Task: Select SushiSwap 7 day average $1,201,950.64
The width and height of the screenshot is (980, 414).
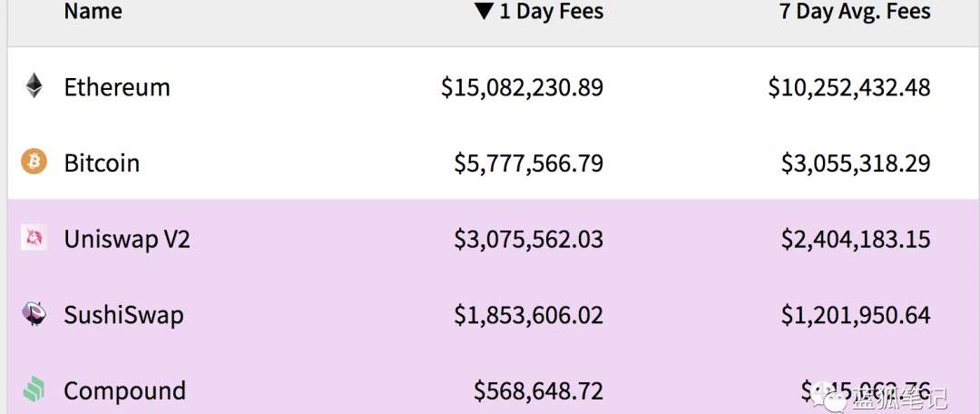Action: pyautogui.click(x=856, y=315)
